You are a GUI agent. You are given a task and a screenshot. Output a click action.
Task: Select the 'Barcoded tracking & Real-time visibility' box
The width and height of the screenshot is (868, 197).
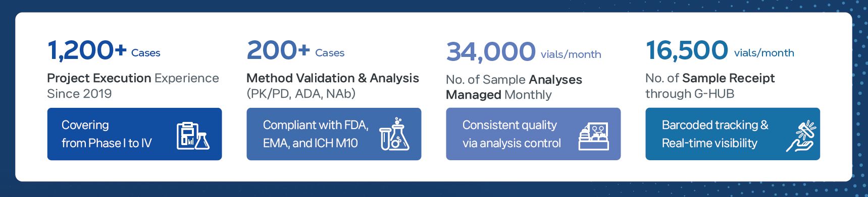pyautogui.click(x=733, y=134)
